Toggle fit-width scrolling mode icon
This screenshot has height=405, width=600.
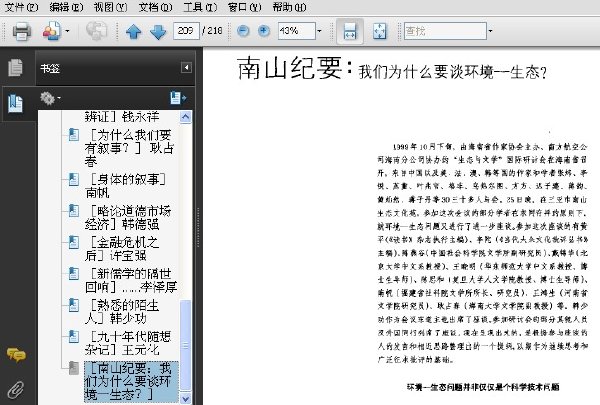tap(350, 31)
